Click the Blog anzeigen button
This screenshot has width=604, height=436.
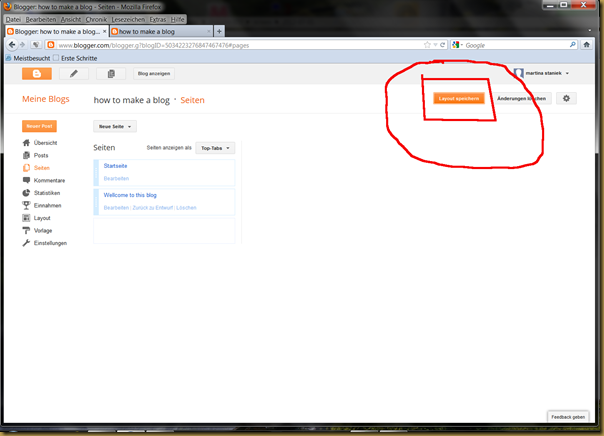pos(154,74)
